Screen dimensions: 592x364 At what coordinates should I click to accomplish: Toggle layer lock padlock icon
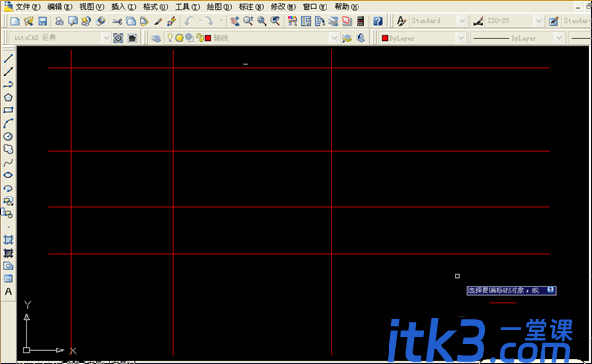coord(200,38)
